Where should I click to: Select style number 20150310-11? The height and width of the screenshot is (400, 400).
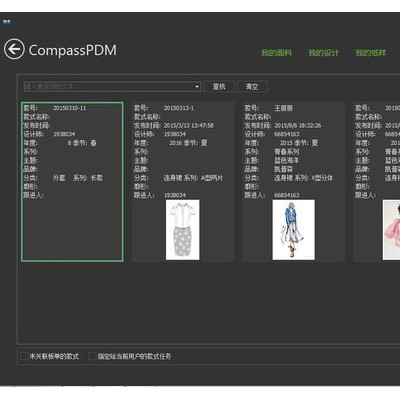click(x=70, y=108)
